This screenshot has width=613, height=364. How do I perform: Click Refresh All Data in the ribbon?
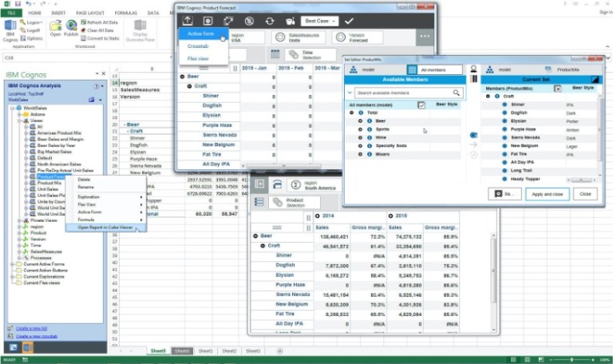99,22
